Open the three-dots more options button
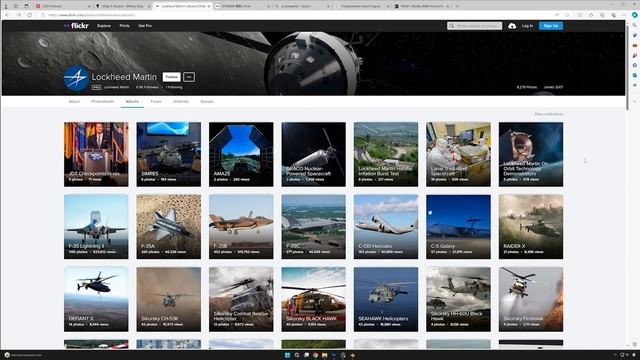640x360 pixels. [x=189, y=77]
